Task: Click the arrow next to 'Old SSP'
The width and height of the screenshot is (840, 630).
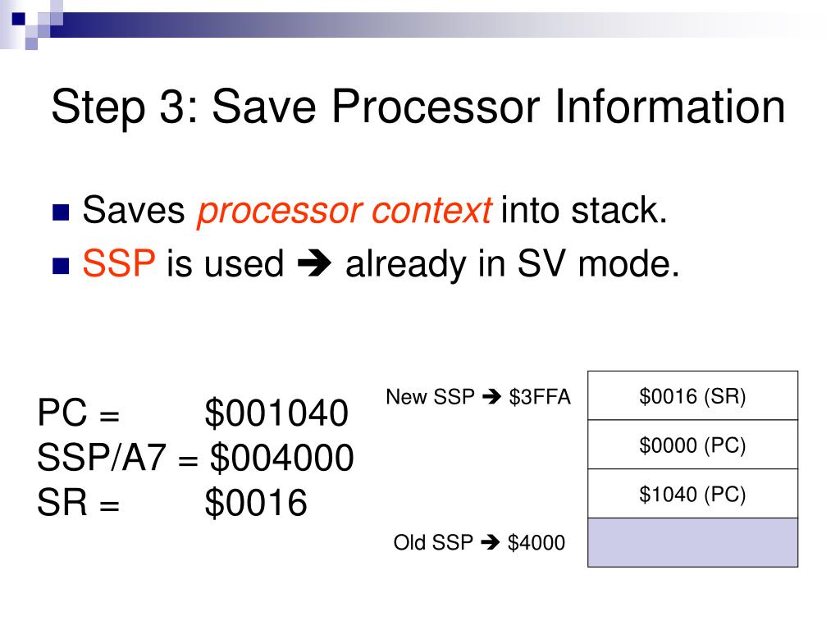Action: click(x=491, y=543)
